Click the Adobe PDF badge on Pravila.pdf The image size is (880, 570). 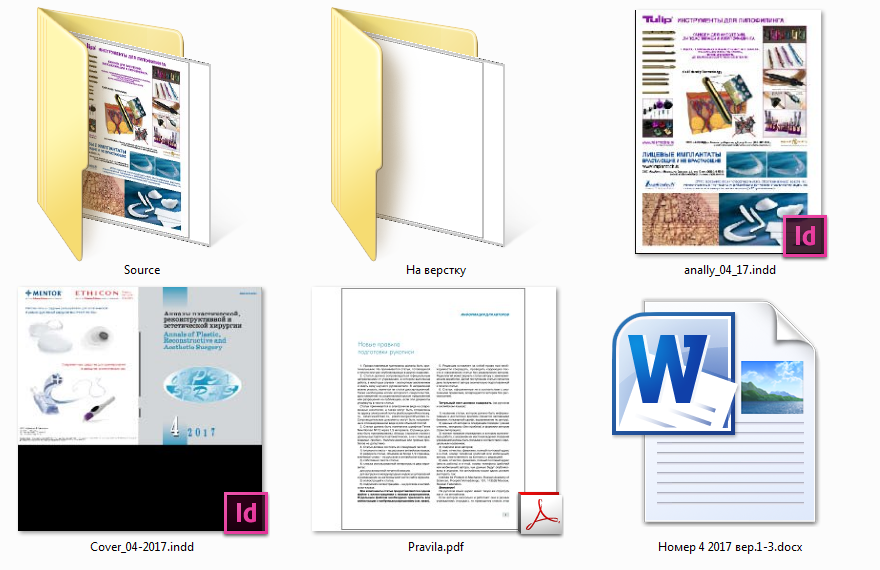click(540, 513)
